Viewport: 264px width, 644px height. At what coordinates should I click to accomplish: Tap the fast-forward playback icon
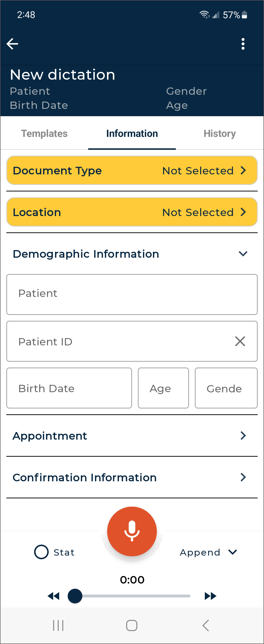coord(210,596)
